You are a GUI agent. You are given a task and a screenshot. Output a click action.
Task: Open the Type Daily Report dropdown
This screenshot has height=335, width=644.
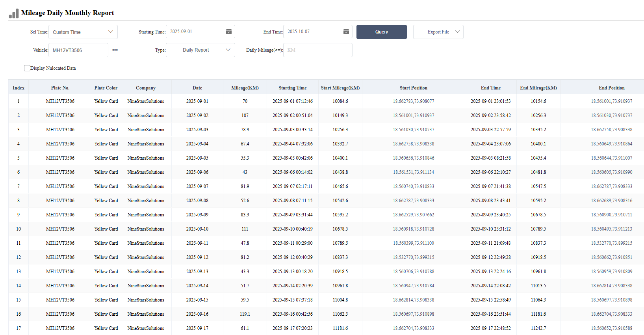click(200, 50)
